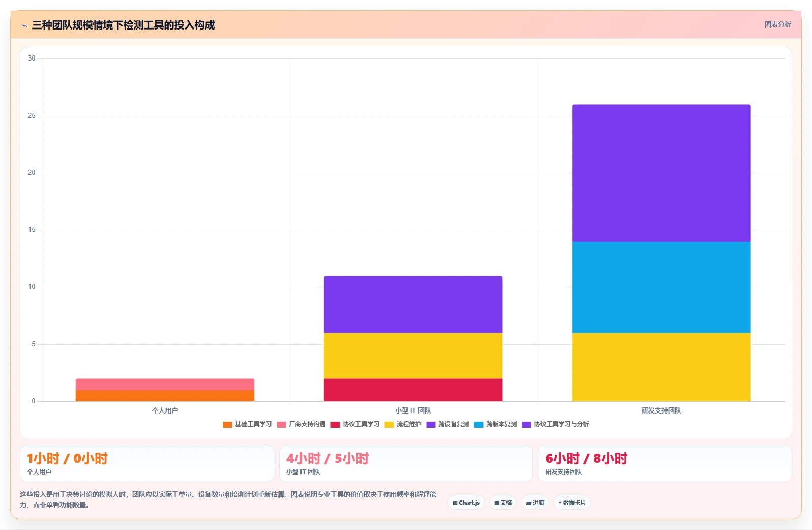Click the 4小时 / 5小时 stat value
812x530 pixels.
pyautogui.click(x=327, y=458)
